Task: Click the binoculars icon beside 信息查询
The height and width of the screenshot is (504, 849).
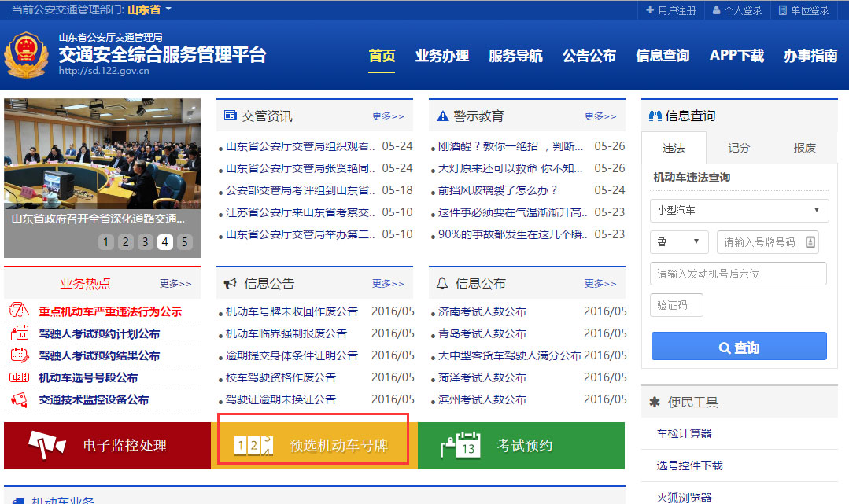Action: point(654,115)
